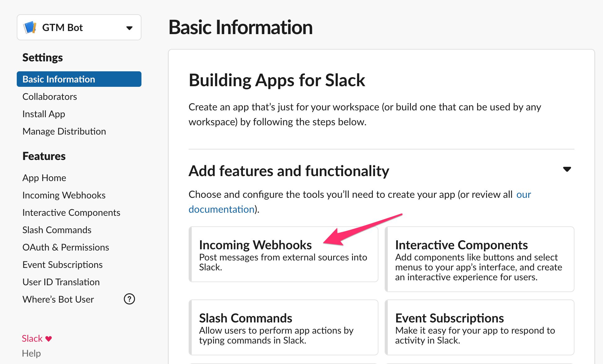Open the Event Subscriptions feature card
The width and height of the screenshot is (603, 364).
tap(480, 327)
